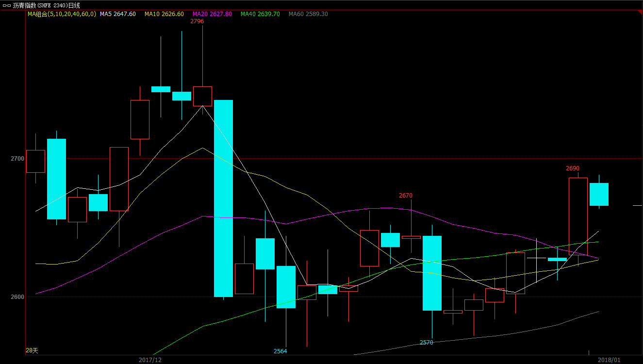
Task: Select the tallest cyan candle body dropping to 2600
Action: (223, 199)
